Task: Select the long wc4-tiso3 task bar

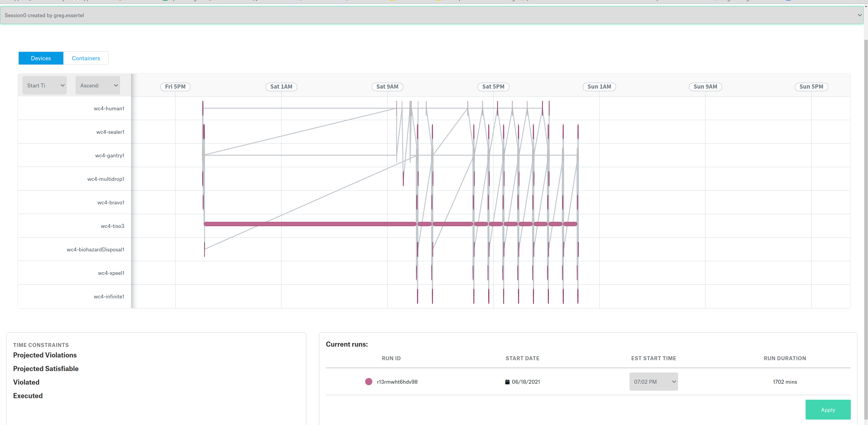Action: [x=309, y=224]
